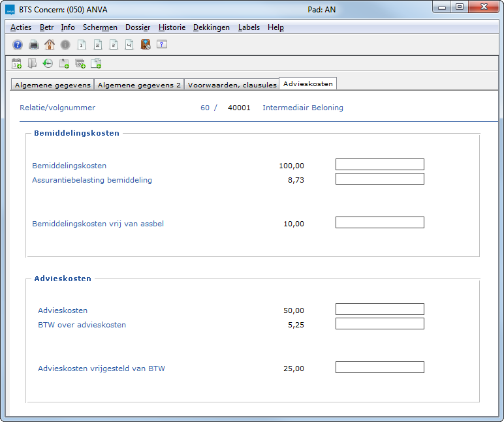Image resolution: width=504 pixels, height=422 pixels.
Task: Click the green clock history icon
Action: 48,63
